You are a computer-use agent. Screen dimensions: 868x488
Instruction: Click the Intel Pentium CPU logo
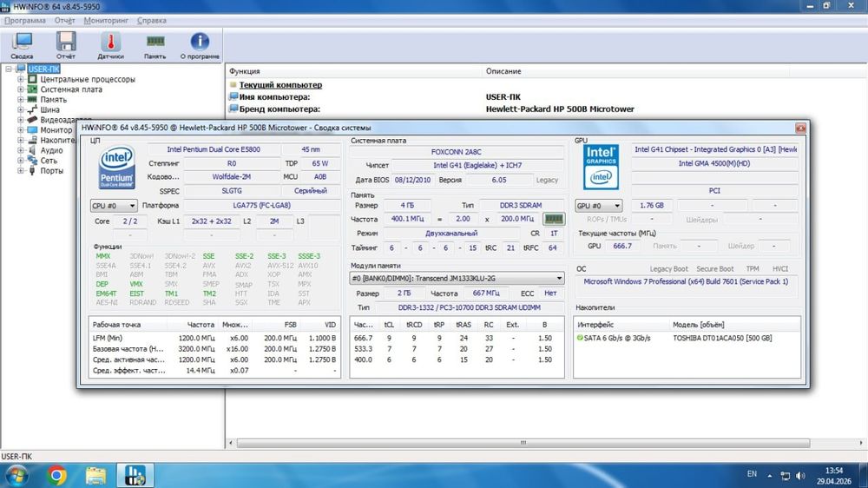117,167
